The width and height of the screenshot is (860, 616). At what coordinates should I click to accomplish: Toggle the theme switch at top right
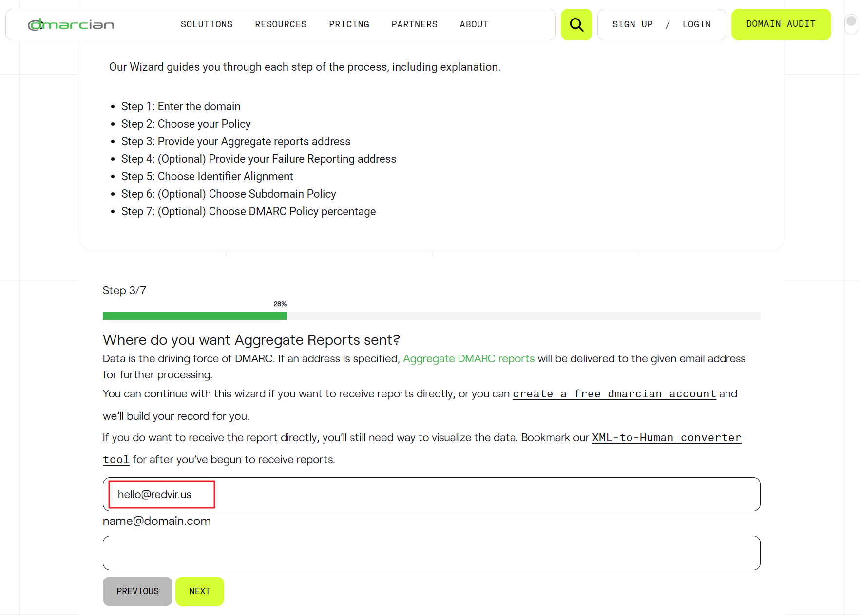pos(851,22)
